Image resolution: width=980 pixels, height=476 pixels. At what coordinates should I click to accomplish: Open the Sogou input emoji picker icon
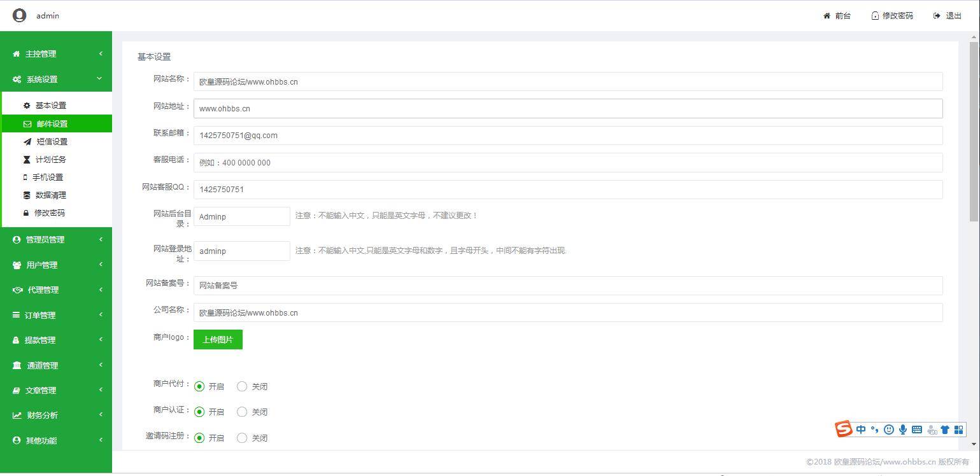(x=888, y=430)
